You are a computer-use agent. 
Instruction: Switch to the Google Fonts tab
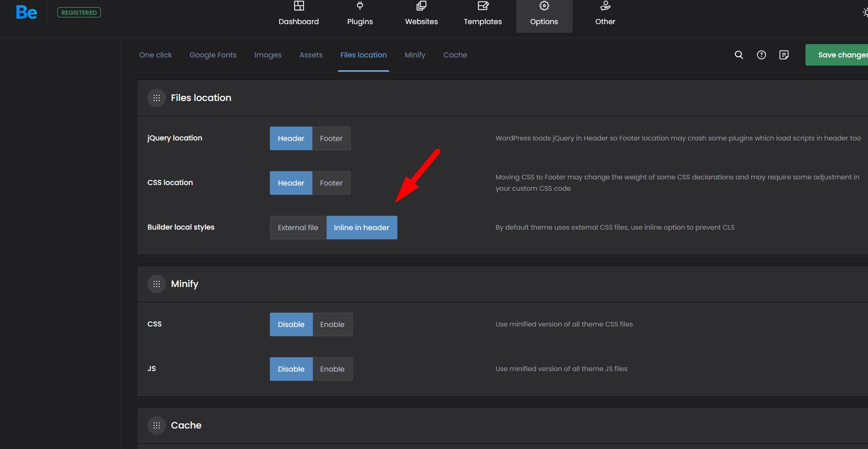tap(213, 55)
